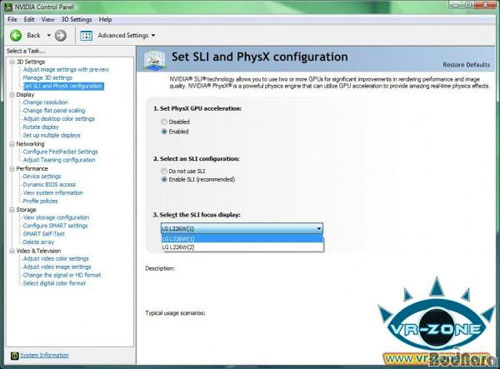Select Set SLI and PhysX configuration task

[63, 86]
